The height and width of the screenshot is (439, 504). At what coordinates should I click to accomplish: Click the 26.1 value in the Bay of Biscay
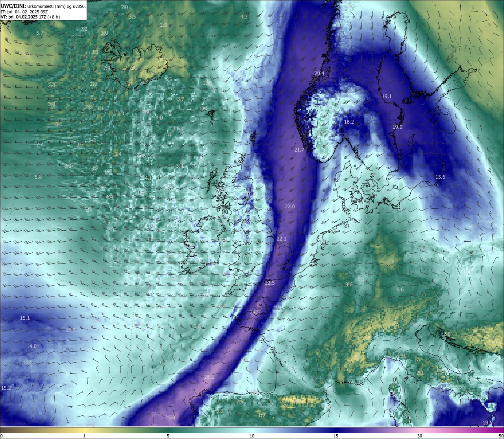coord(209,377)
